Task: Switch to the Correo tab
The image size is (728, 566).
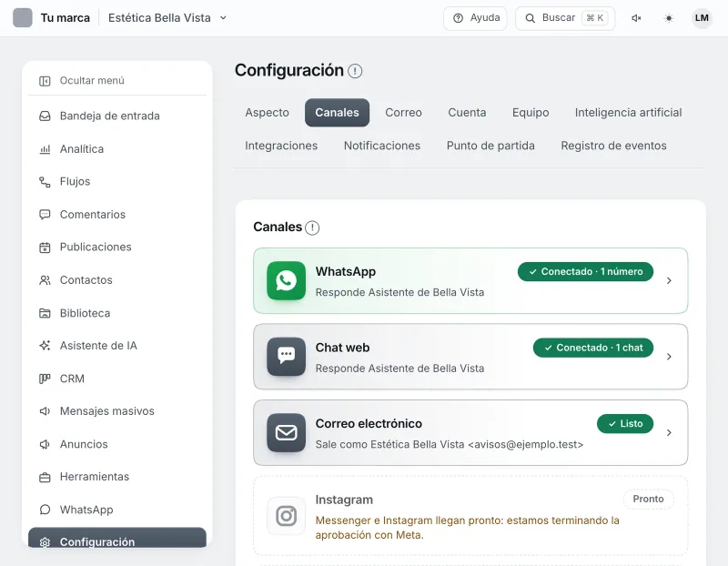Action: coord(403,113)
